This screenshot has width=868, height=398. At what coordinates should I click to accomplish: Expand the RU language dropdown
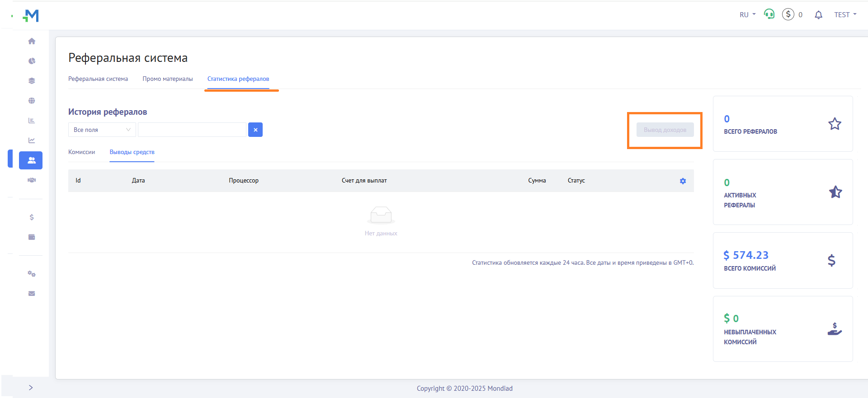(747, 15)
